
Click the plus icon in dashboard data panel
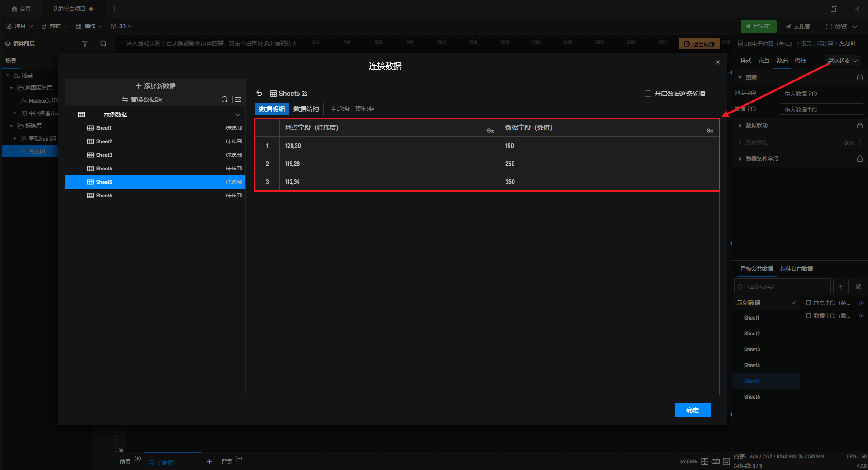coord(840,287)
